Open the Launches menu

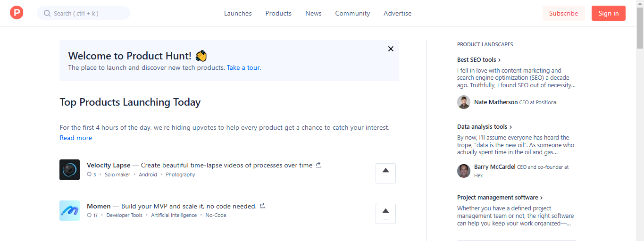click(238, 13)
